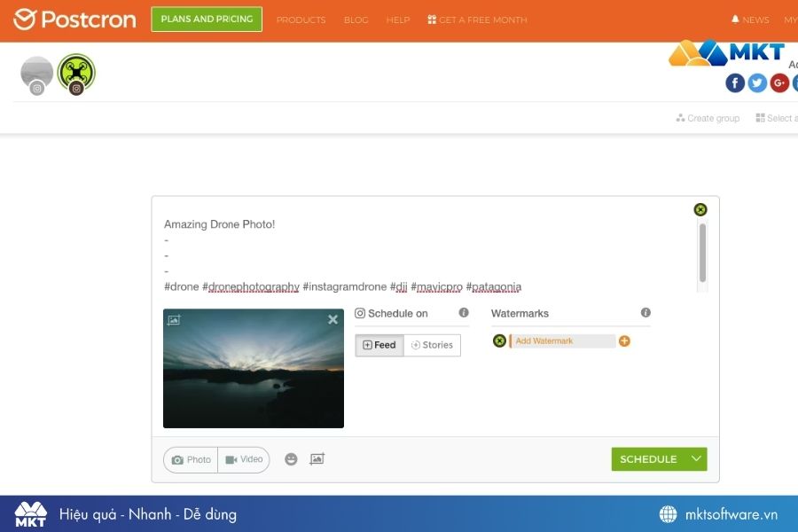The image size is (798, 532).
Task: Select the gray Instagram account avatar
Action: pyautogui.click(x=37, y=74)
